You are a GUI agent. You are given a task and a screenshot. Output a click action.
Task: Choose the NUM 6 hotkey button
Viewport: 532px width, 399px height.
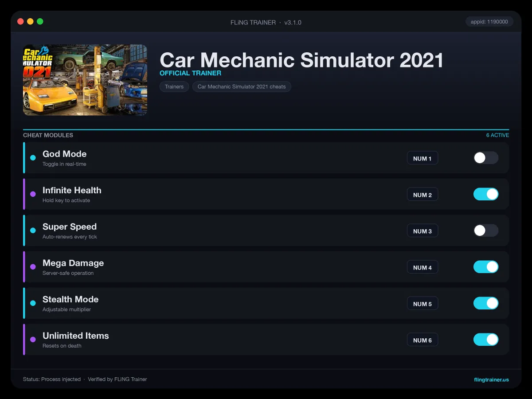pyautogui.click(x=422, y=340)
